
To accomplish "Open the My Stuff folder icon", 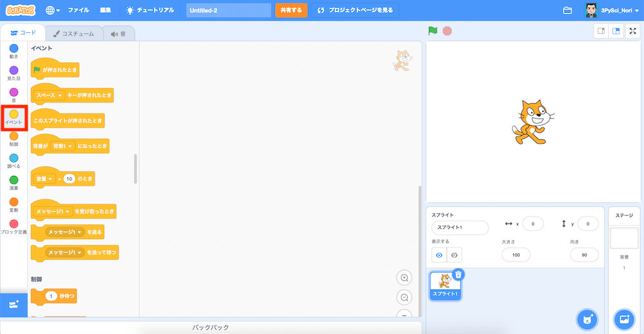I will [x=567, y=10].
